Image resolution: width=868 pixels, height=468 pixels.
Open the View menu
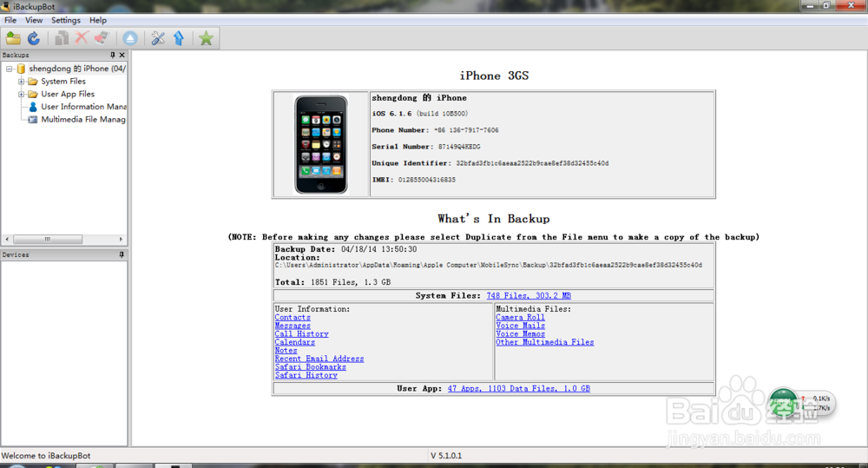pyautogui.click(x=34, y=20)
